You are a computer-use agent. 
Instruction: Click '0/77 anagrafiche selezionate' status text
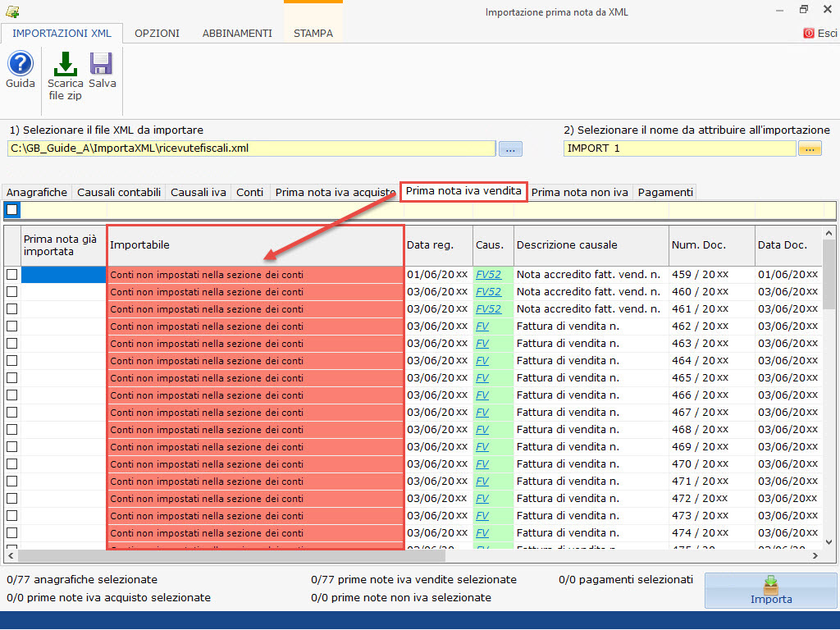click(82, 580)
